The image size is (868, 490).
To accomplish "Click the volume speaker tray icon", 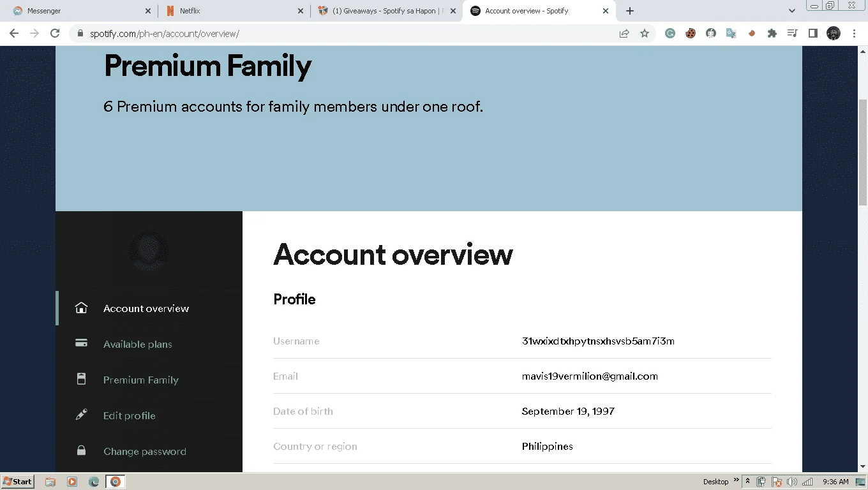I will [792, 482].
